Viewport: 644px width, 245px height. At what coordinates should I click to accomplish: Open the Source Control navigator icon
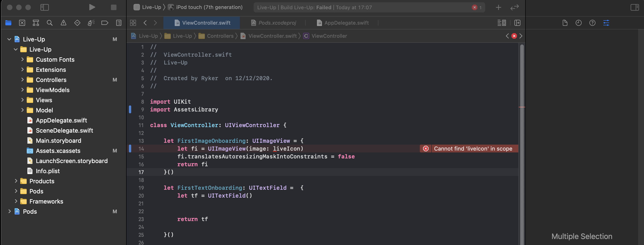click(22, 23)
